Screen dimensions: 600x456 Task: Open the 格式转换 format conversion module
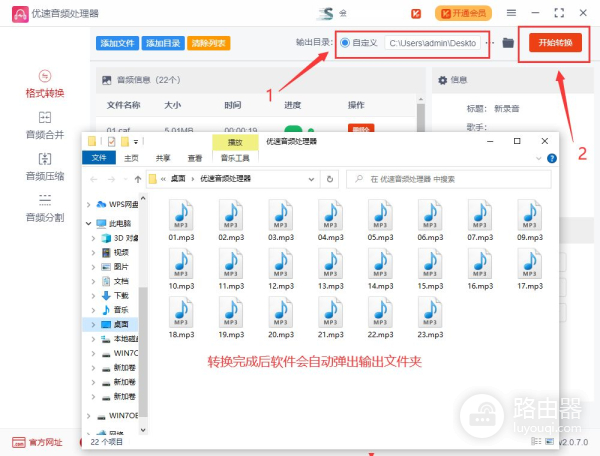coord(45,84)
